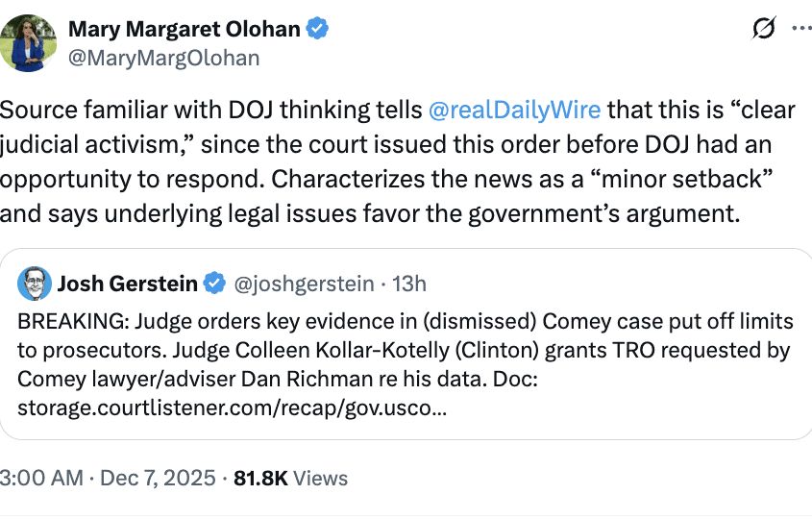Click the 13h timestamp on quoted post

tap(409, 284)
